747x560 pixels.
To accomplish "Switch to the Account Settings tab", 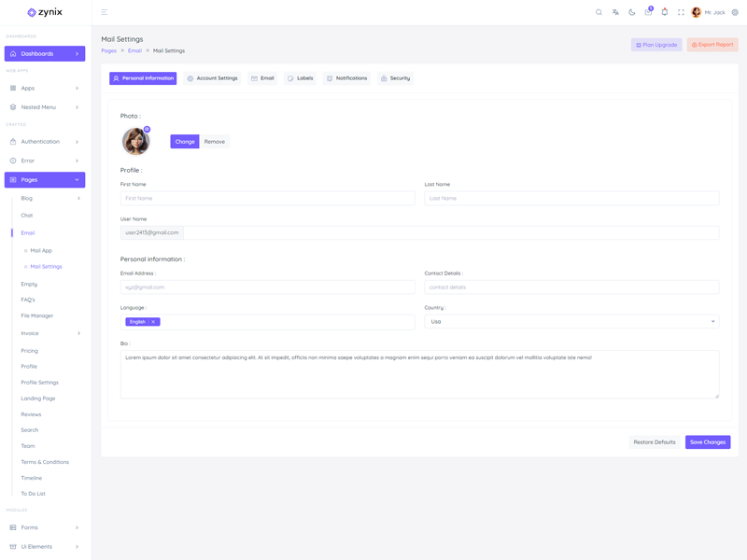I will tap(212, 78).
